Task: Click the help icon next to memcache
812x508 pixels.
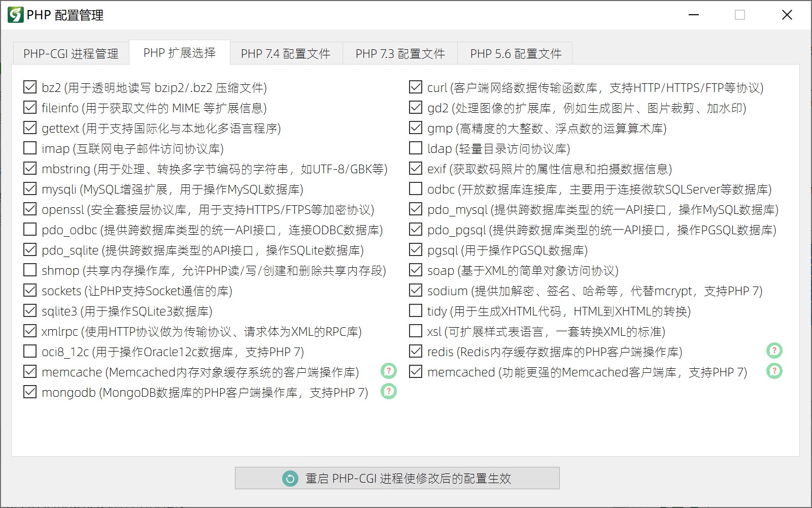Action: coord(389,371)
